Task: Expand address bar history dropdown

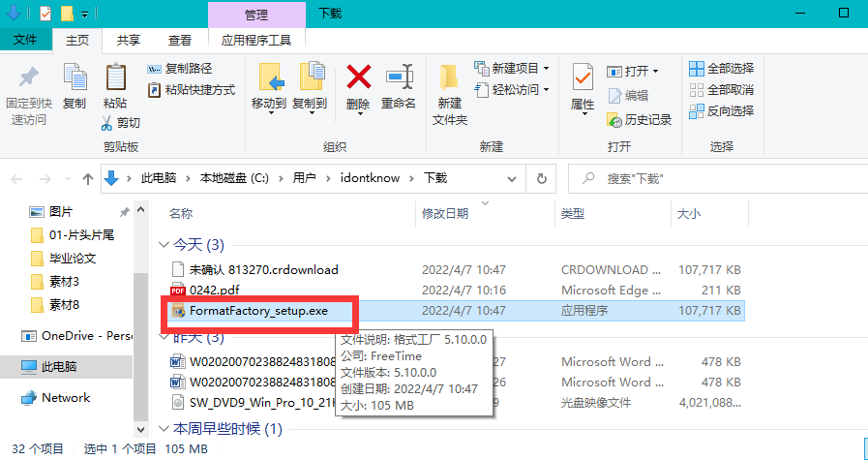Action: [512, 178]
